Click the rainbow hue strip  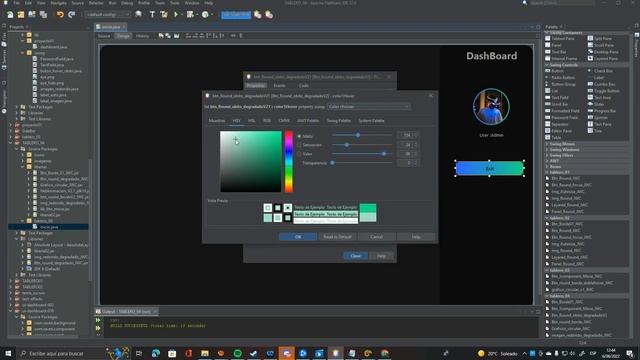pos(289,162)
